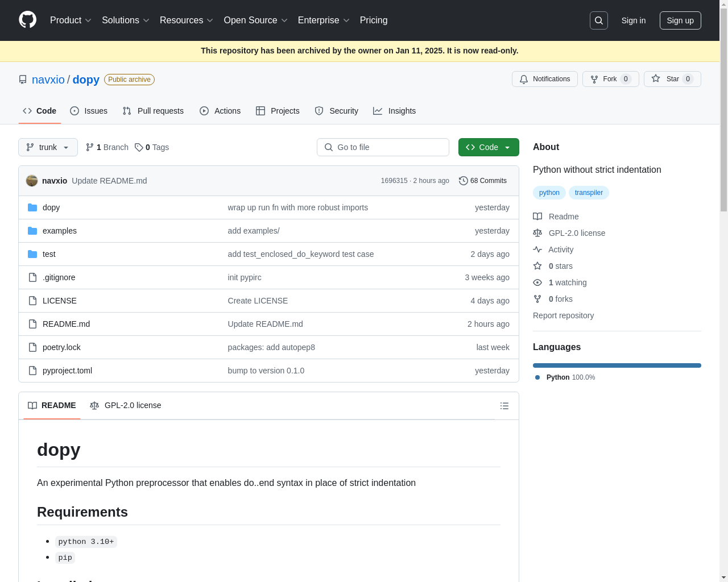Select the README tab in file viewer
This screenshot has height=582, width=728.
[x=52, y=406]
